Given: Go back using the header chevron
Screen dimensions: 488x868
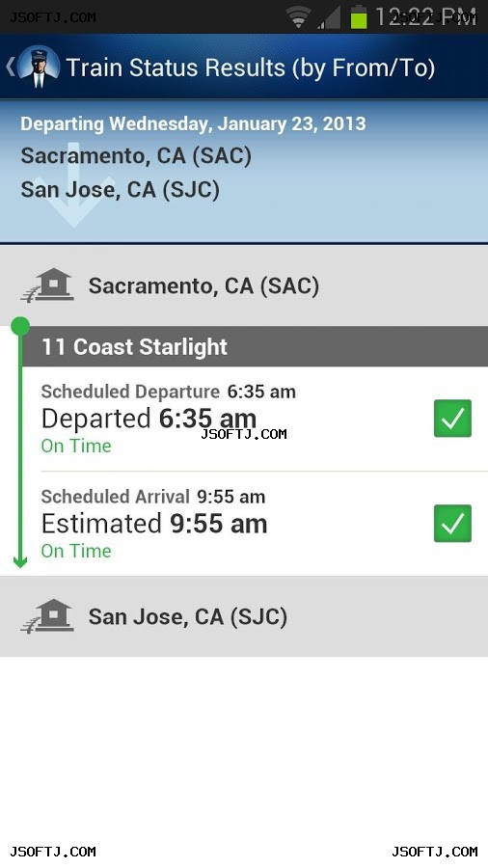Looking at the screenshot, I should pos(10,67).
